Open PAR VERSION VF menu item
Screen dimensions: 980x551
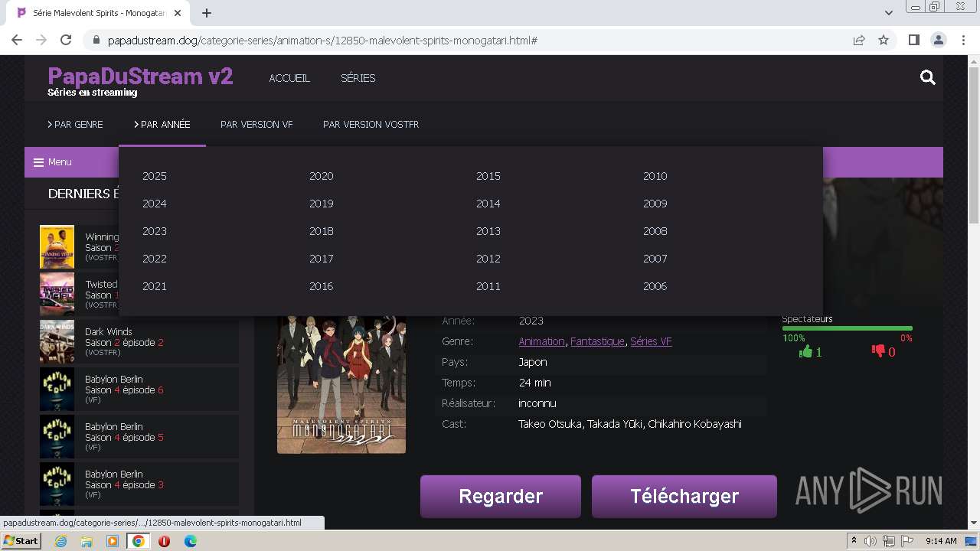(256, 124)
